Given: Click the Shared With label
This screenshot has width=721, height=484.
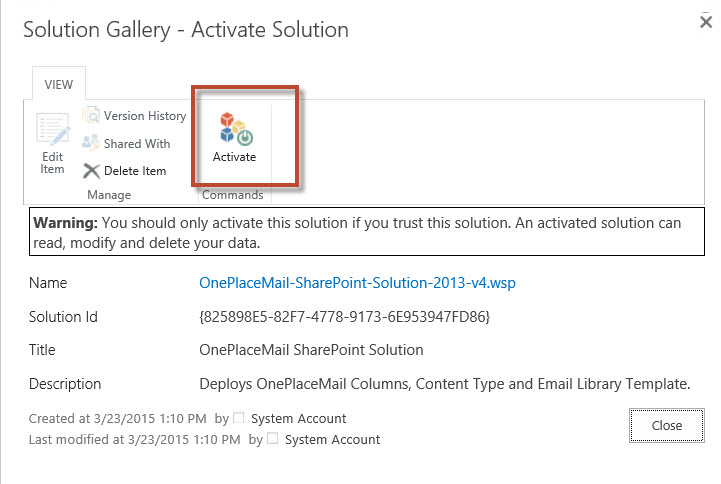Looking at the screenshot, I should pyautogui.click(x=137, y=144).
